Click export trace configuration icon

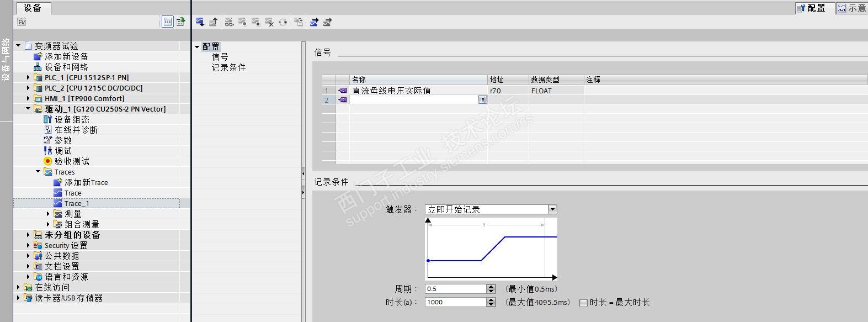[x=314, y=22]
